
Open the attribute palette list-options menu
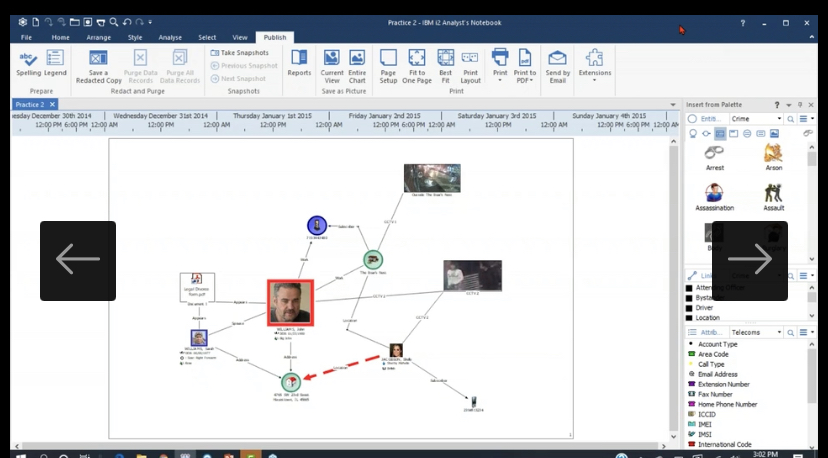point(805,332)
